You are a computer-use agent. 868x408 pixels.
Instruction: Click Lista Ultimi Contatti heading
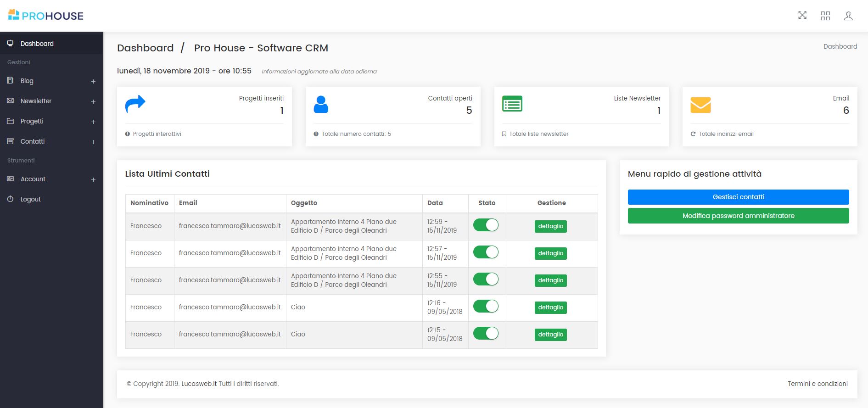[x=167, y=174]
